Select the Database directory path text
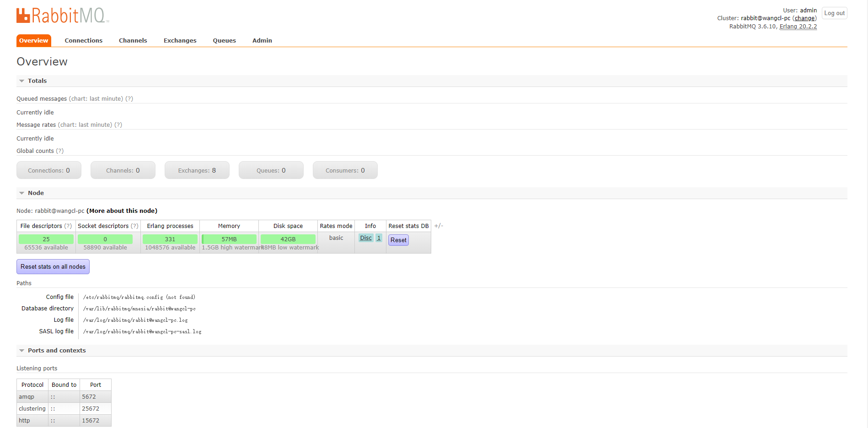868x428 pixels. point(139,309)
